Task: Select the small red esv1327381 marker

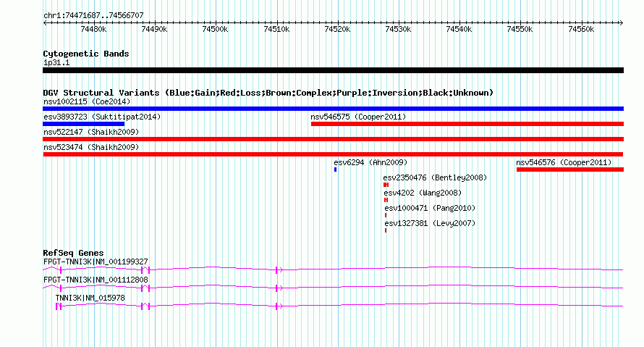Action: [x=386, y=230]
